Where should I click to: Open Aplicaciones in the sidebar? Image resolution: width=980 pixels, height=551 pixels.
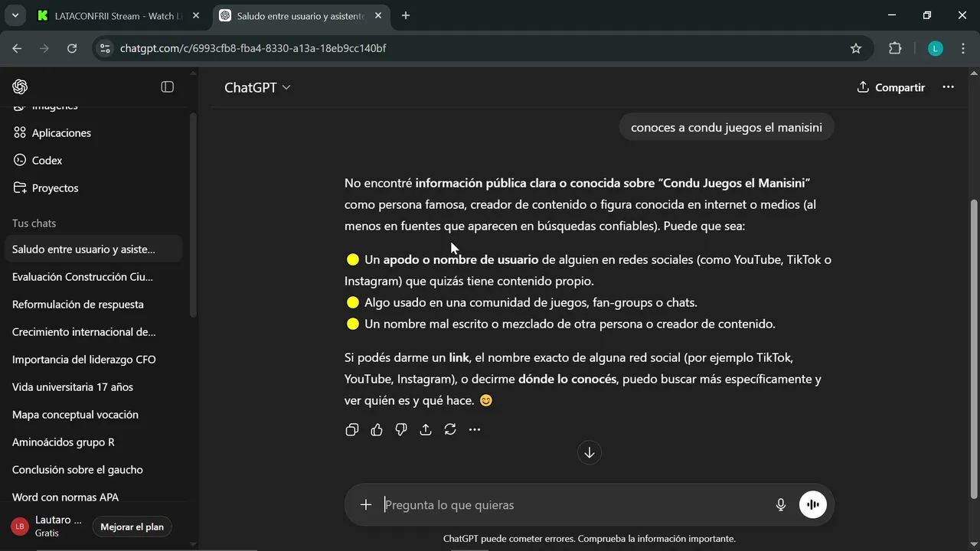pyautogui.click(x=52, y=132)
